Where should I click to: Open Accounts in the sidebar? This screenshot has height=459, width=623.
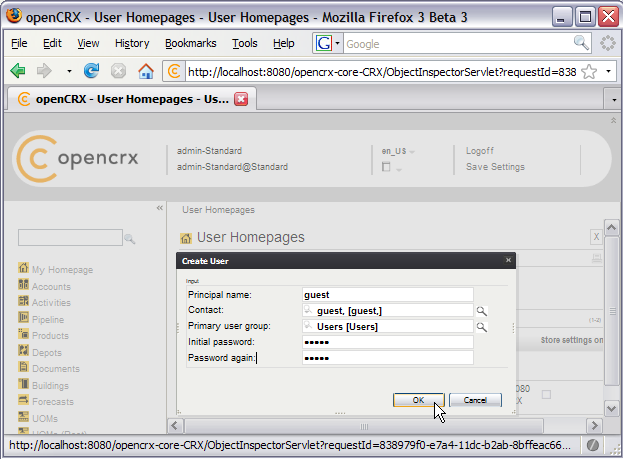51,287
